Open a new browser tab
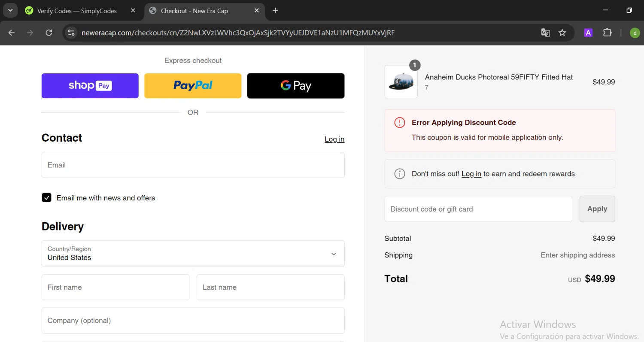This screenshot has width=644, height=342. click(x=276, y=10)
